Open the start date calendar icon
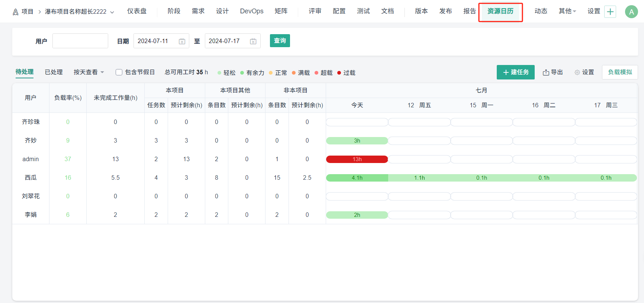644x303 pixels. [x=182, y=41]
